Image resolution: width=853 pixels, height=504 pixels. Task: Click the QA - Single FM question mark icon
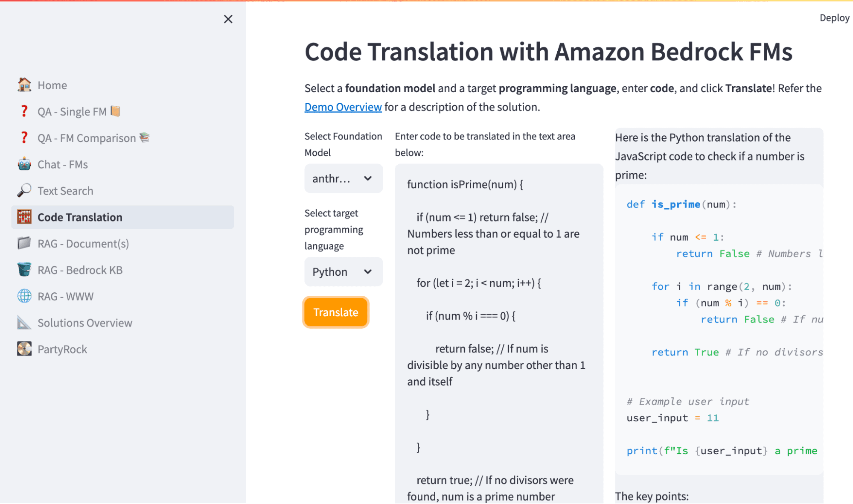pos(23,111)
